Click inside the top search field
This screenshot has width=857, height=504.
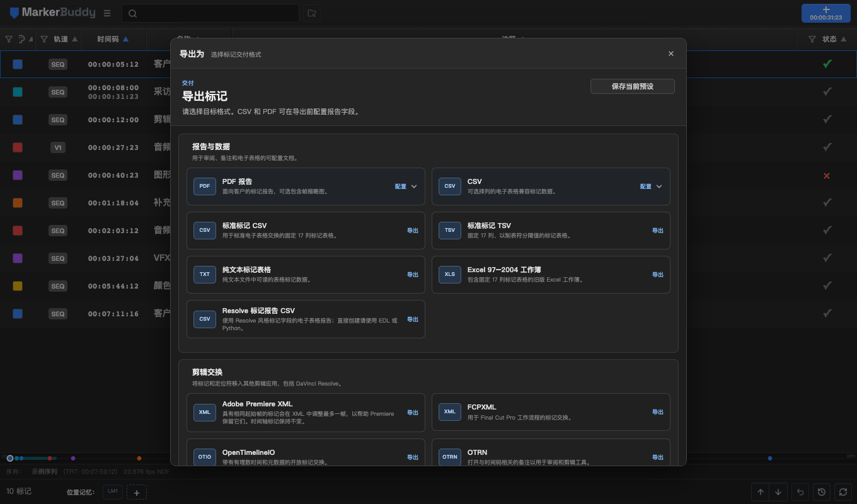[210, 13]
